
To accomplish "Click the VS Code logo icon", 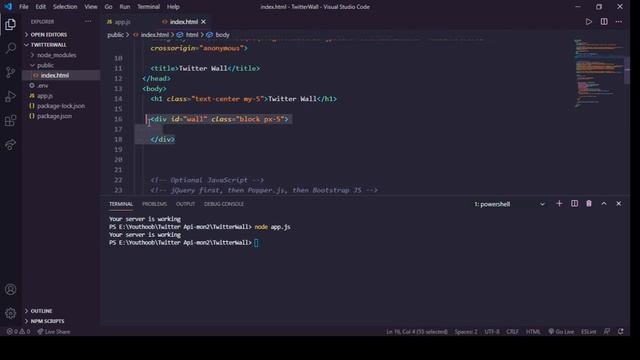I will pos(8,7).
